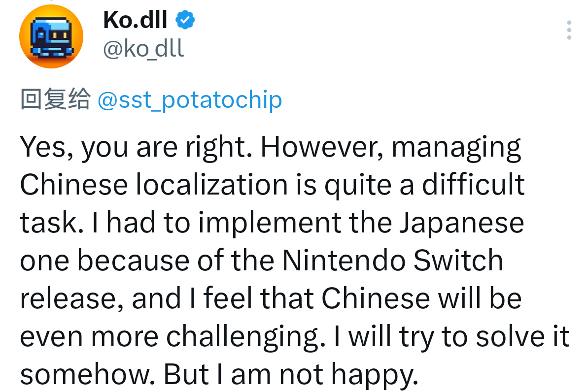The height and width of the screenshot is (392, 587).
Task: Open Ko.dll's pixel-art profile avatar
Action: [51, 36]
